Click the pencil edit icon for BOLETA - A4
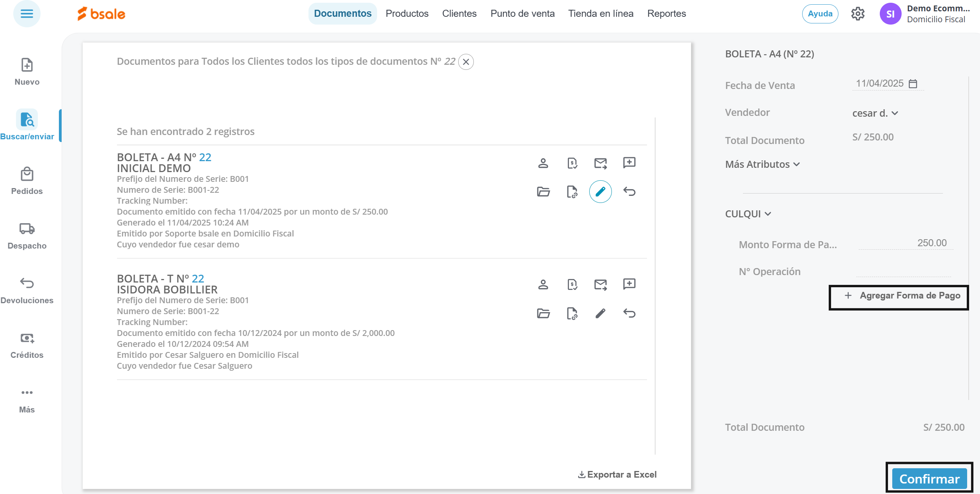Image resolution: width=980 pixels, height=494 pixels. tap(600, 192)
